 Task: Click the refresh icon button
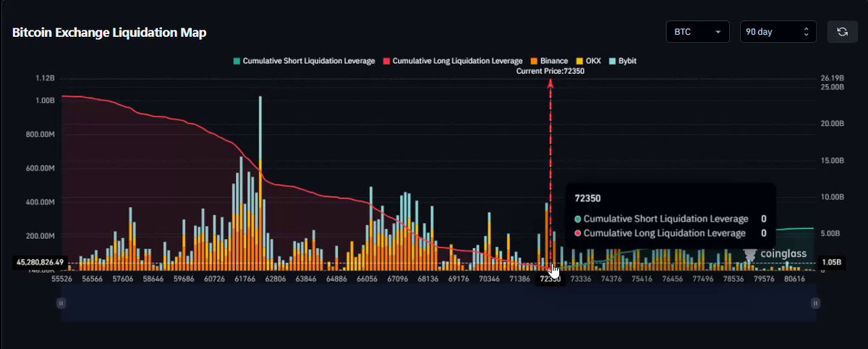842,32
